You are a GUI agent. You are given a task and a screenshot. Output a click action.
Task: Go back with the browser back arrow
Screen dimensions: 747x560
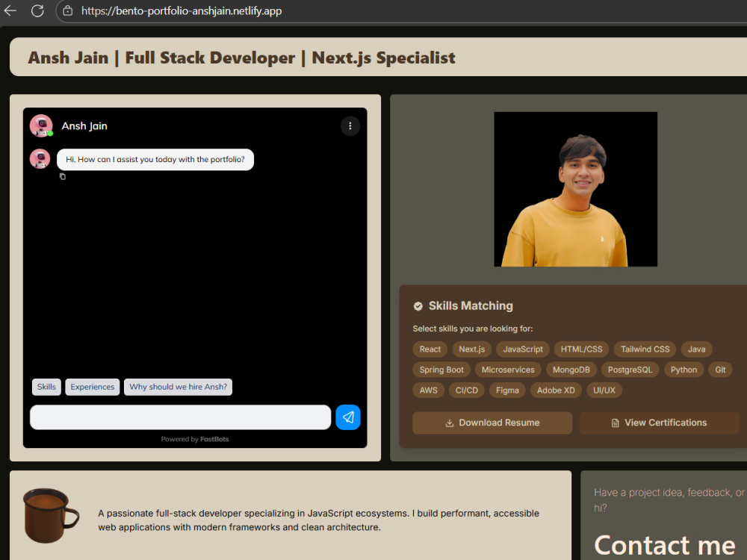[x=10, y=10]
